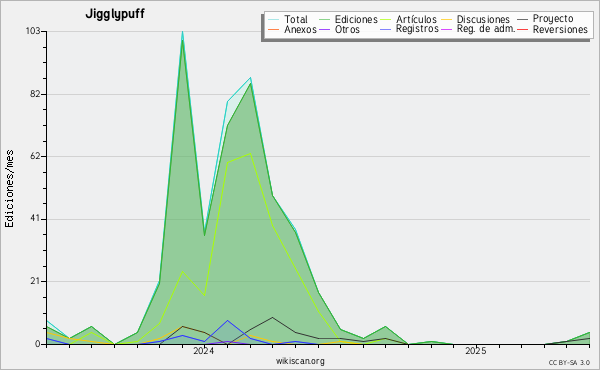Screen dimensions: 600x370
Task: Click the CC BY-SA 3.0 license text
Action: click(569, 363)
